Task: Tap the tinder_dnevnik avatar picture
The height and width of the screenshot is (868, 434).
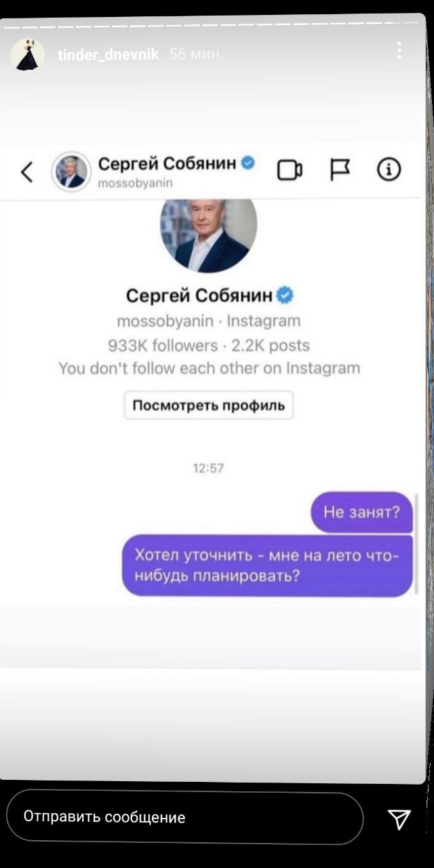Action: point(28,54)
